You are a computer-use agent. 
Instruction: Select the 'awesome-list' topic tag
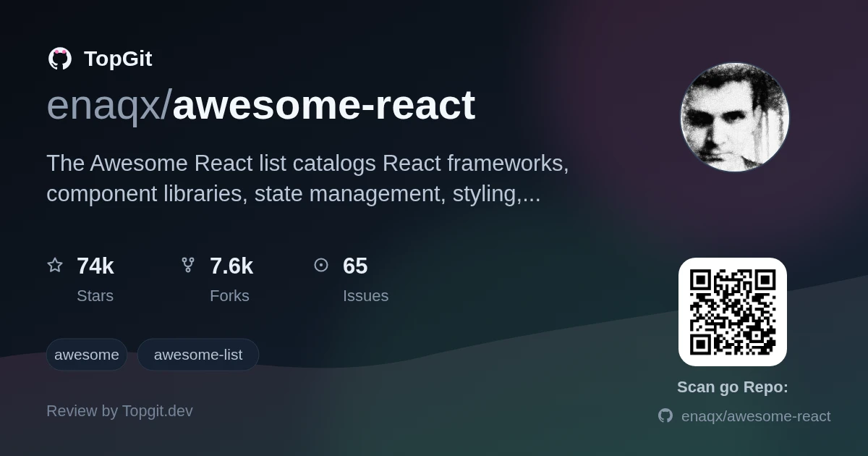(x=198, y=355)
